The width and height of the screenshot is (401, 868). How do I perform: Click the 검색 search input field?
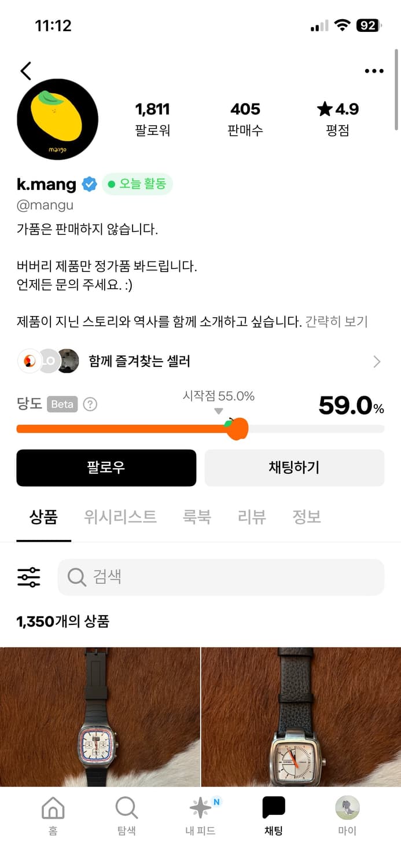click(220, 576)
